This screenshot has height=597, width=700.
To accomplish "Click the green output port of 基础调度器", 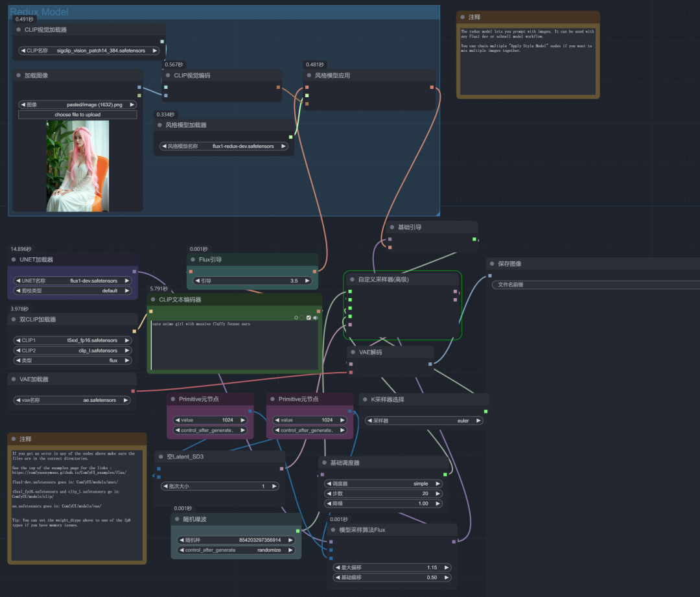I will point(445,474).
